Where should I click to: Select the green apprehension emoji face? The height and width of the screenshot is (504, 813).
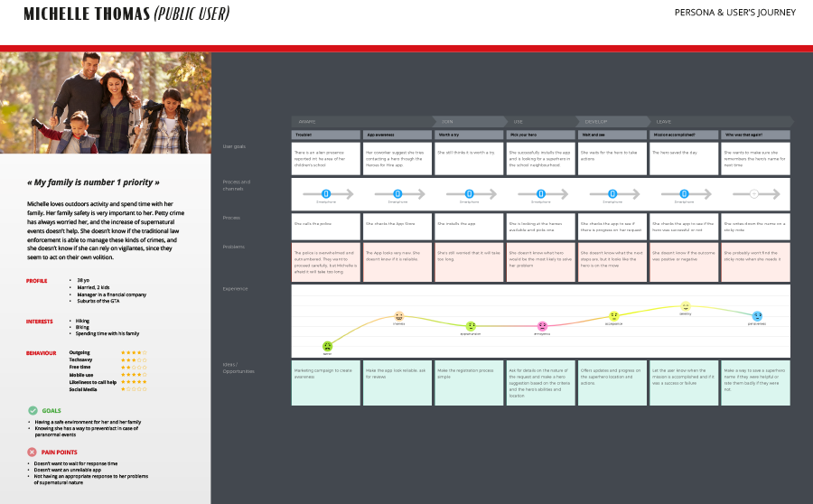(x=471, y=326)
